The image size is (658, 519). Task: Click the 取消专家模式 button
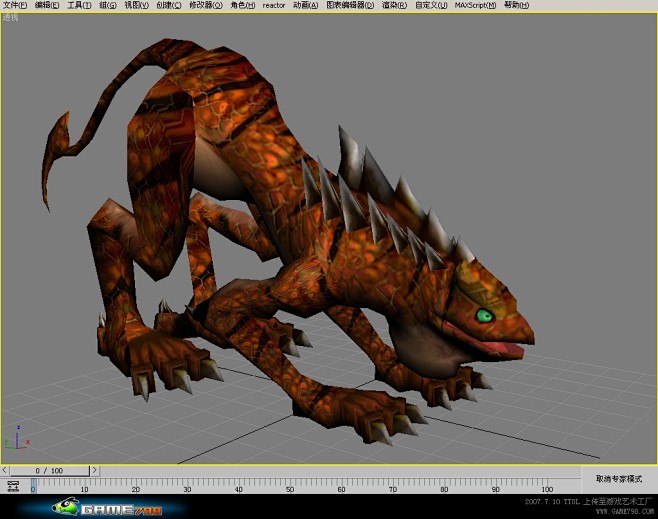pos(619,479)
